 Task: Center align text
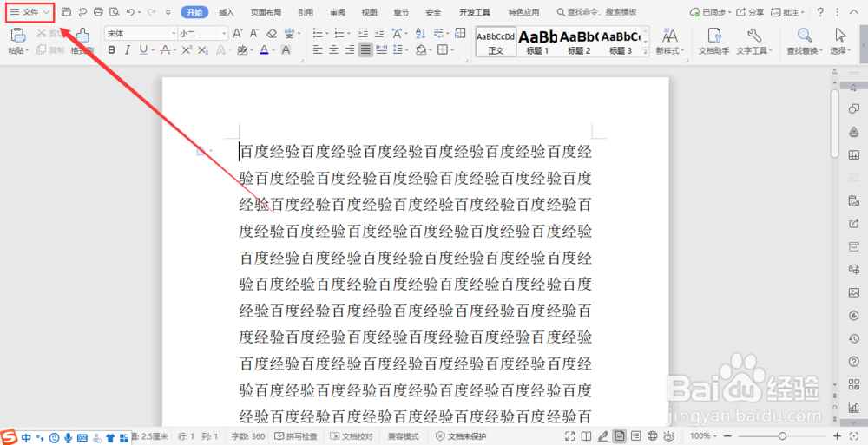click(x=334, y=49)
